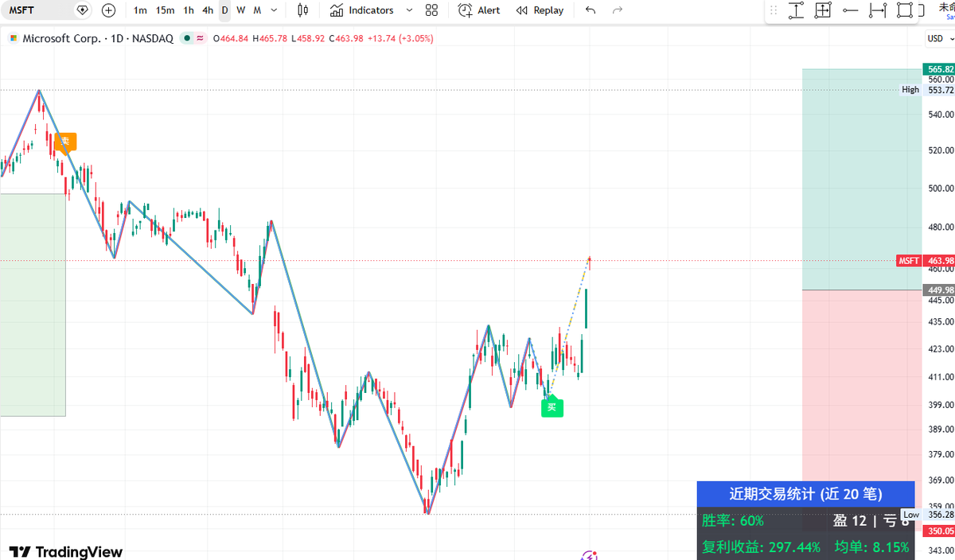This screenshot has width=955, height=560.
Task: Click the 盈 12 win count cell
Action: (850, 521)
